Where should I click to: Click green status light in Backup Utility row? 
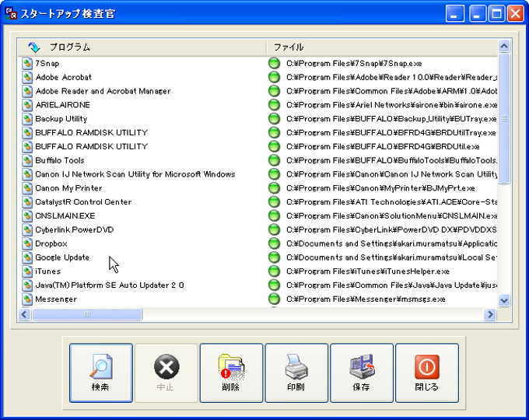tap(275, 119)
